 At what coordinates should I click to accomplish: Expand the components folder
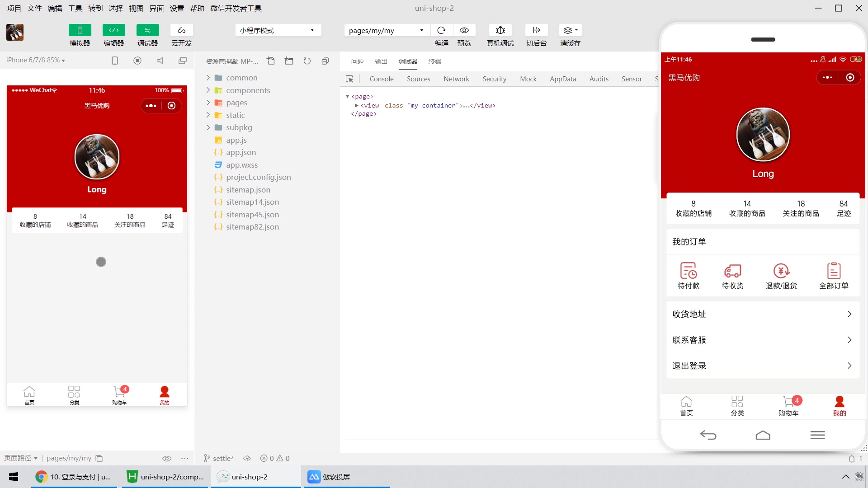click(x=208, y=90)
